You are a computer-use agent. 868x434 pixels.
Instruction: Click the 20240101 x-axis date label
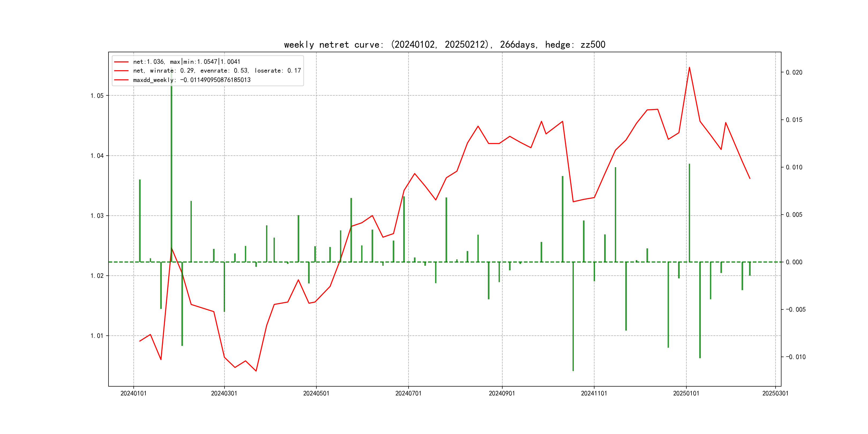133,393
